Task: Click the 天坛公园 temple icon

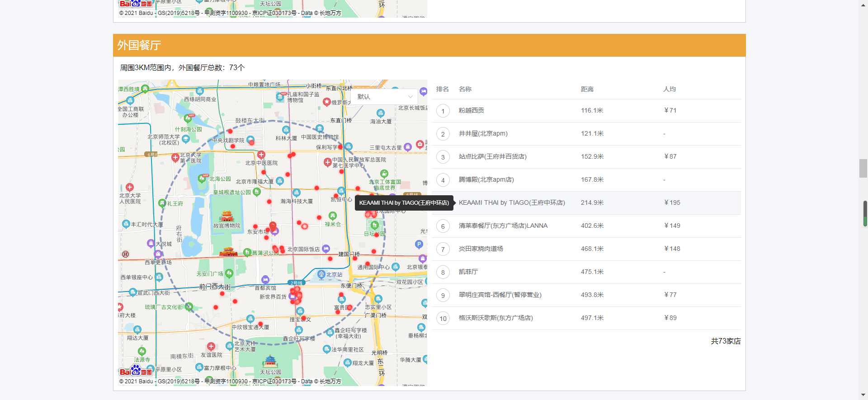Action: coord(270,361)
